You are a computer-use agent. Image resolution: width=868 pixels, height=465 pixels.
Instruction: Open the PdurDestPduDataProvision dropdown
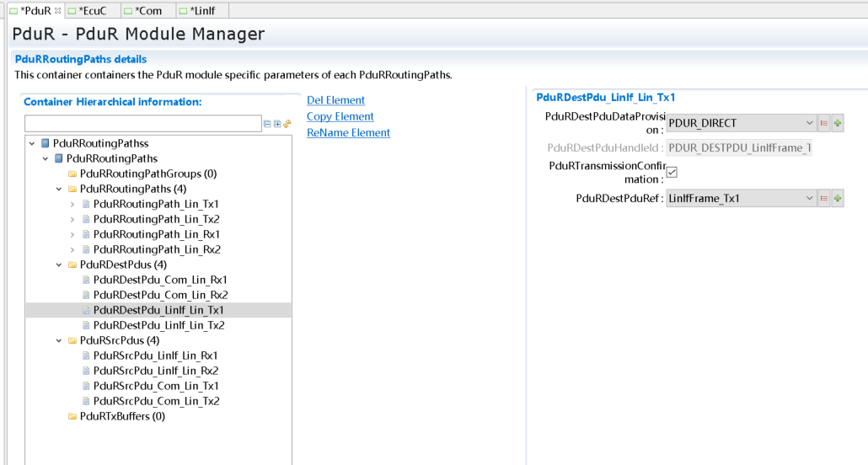(x=809, y=123)
